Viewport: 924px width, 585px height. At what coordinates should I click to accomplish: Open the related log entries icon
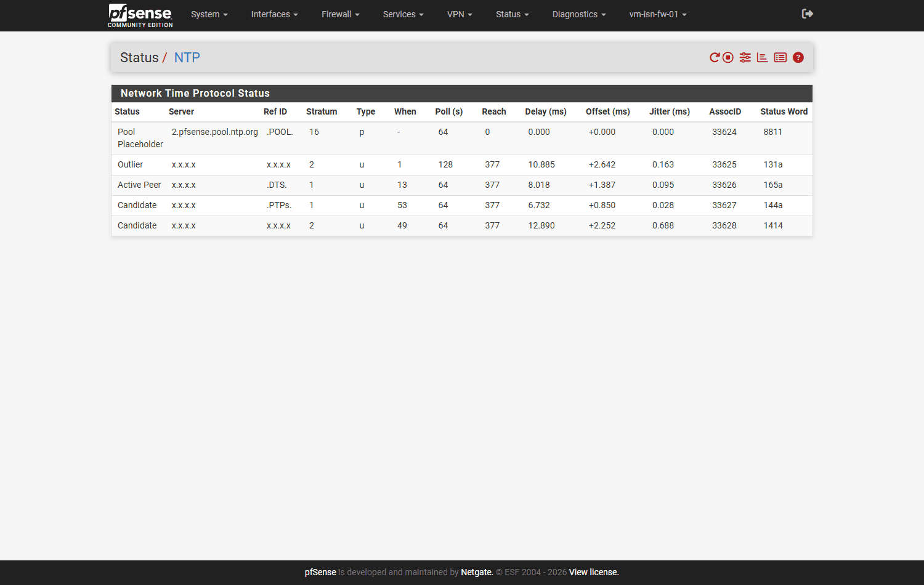[x=780, y=57]
